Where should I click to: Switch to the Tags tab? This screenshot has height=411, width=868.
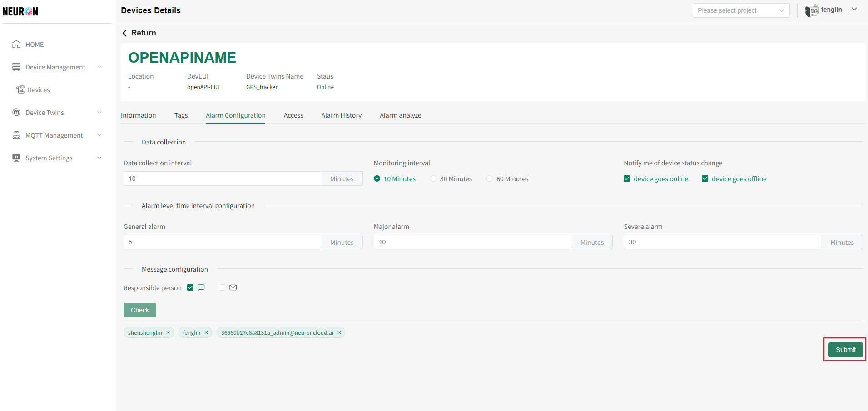coord(181,115)
